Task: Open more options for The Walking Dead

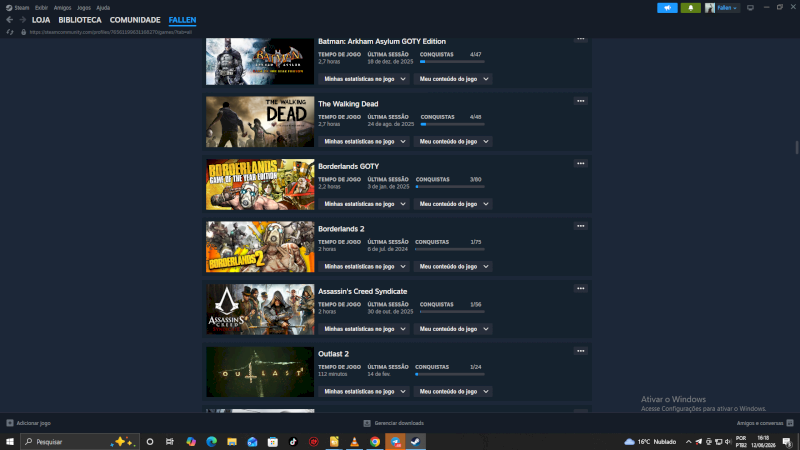Action: (x=581, y=101)
